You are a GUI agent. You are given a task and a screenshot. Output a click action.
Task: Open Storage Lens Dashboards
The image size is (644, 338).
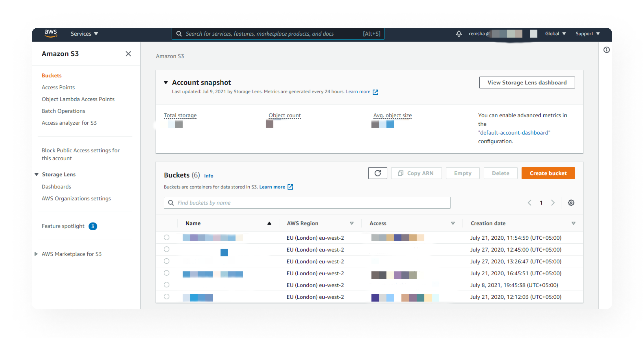[x=56, y=187]
